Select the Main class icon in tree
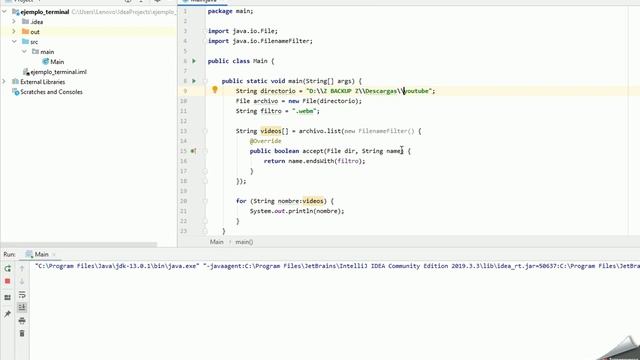The image size is (640, 360). pyautogui.click(x=45, y=62)
